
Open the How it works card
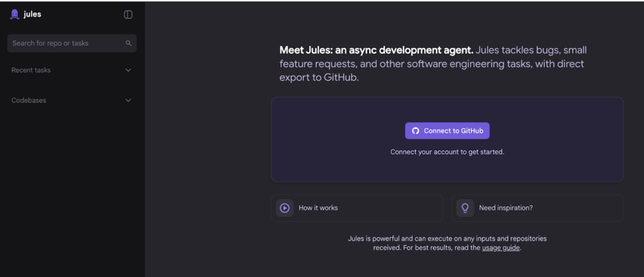(x=357, y=208)
